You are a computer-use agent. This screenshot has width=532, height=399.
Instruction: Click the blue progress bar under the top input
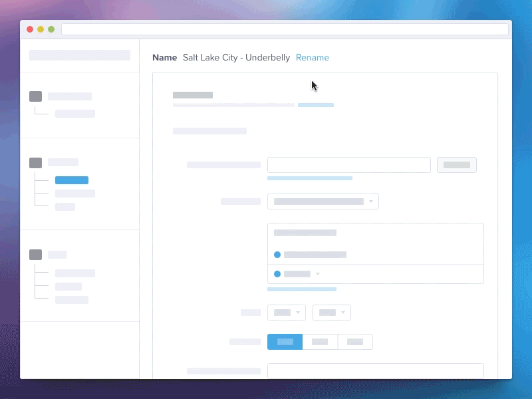(310, 178)
